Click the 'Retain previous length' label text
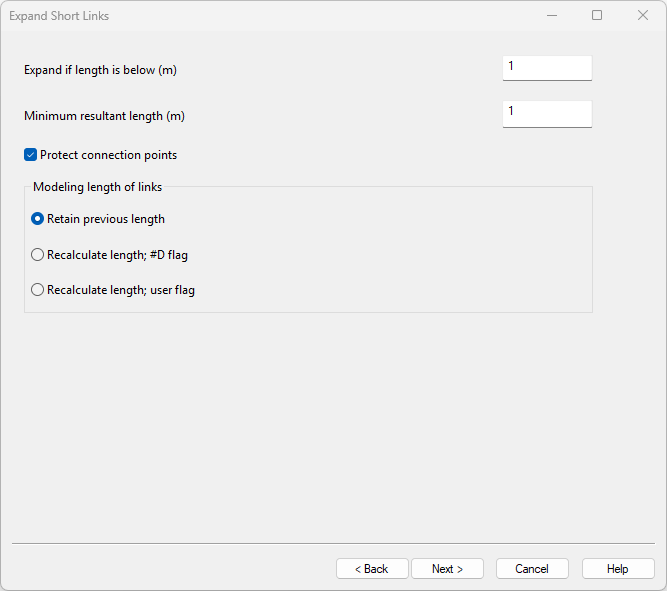Viewport: 667px width, 591px height. [106, 219]
